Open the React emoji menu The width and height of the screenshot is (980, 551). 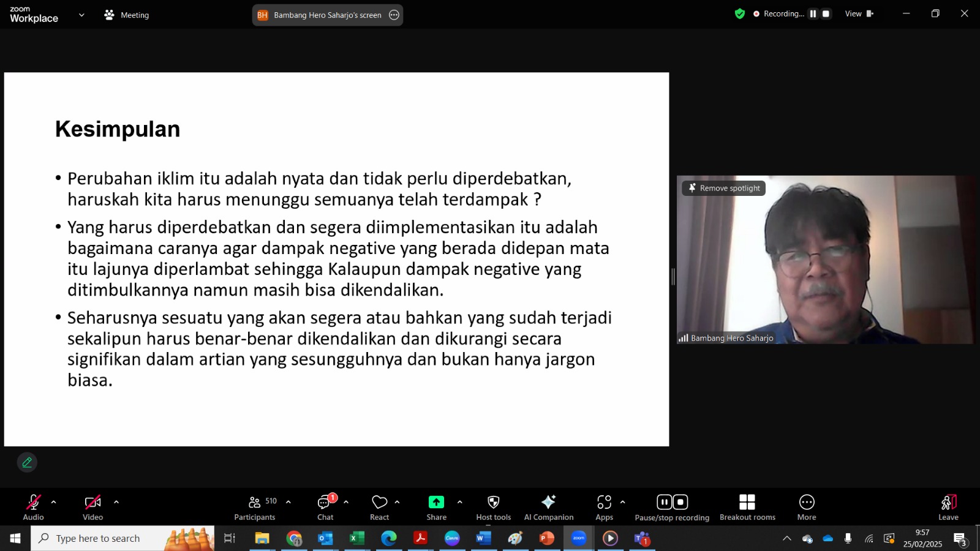[379, 508]
